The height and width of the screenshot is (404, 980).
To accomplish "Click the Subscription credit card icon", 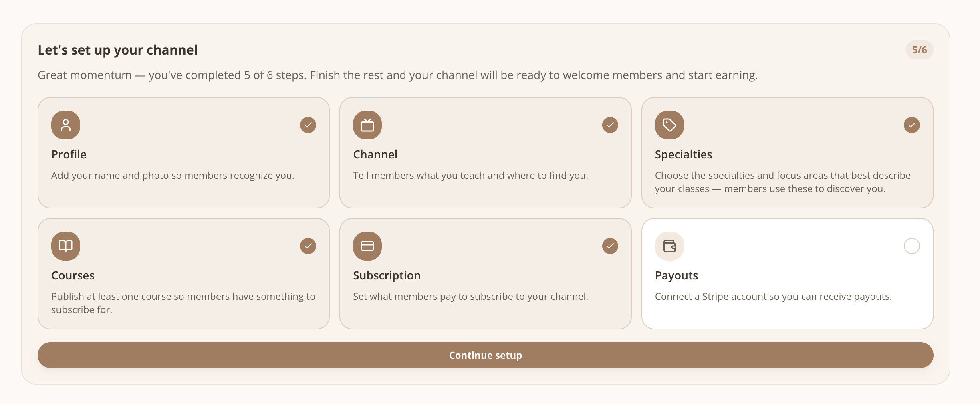I will pyautogui.click(x=367, y=246).
